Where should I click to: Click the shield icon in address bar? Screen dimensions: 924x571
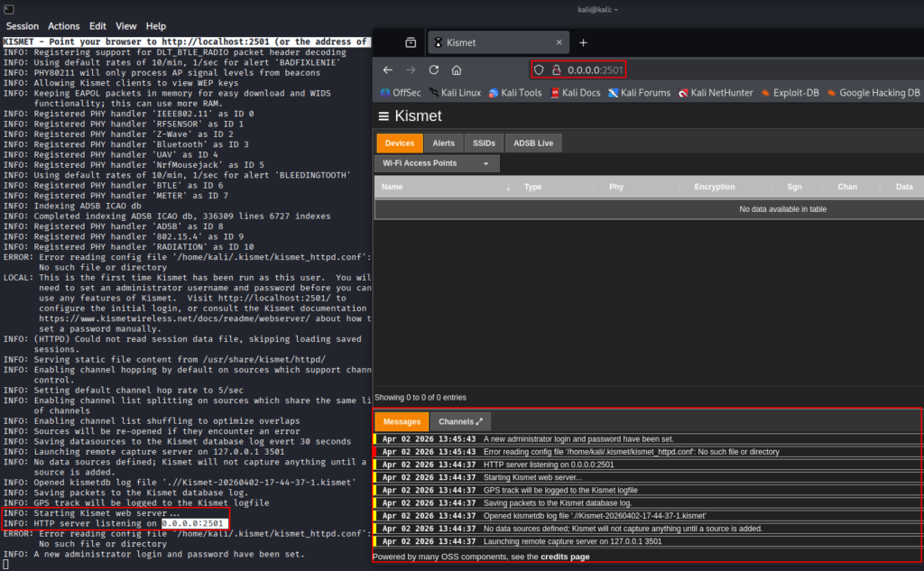pyautogui.click(x=540, y=69)
